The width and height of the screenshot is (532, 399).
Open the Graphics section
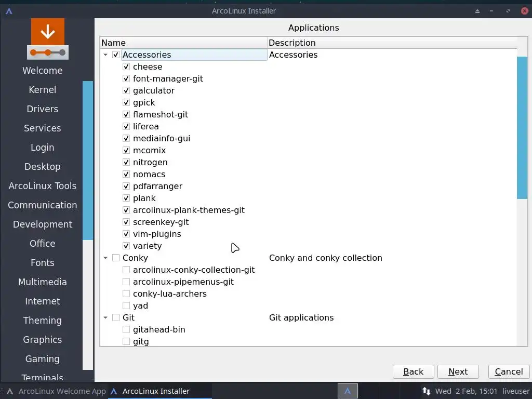(43, 340)
